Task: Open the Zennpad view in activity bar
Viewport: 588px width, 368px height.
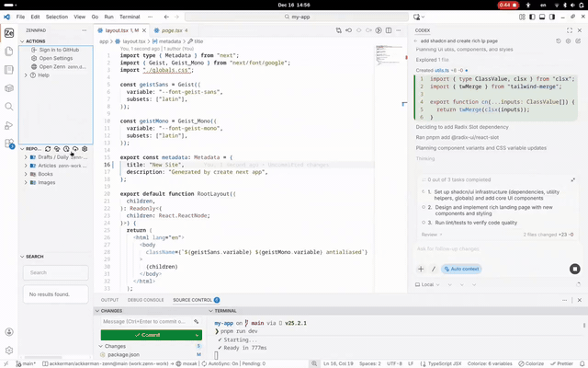Action: point(9,33)
